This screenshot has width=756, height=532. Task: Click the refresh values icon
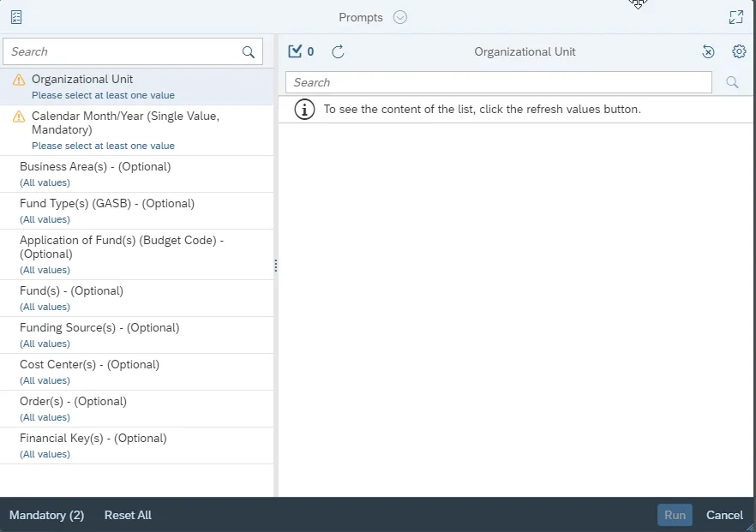point(338,51)
